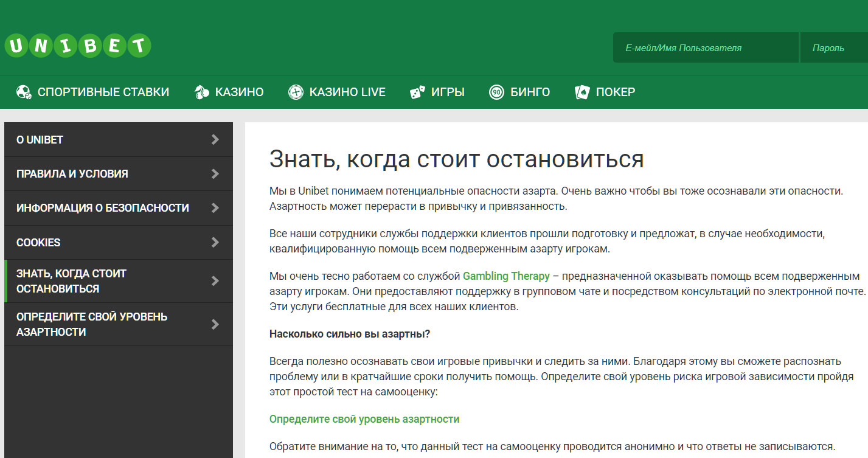Select the bingo ball icon beside Бинго
The image size is (868, 458).
[x=497, y=91]
